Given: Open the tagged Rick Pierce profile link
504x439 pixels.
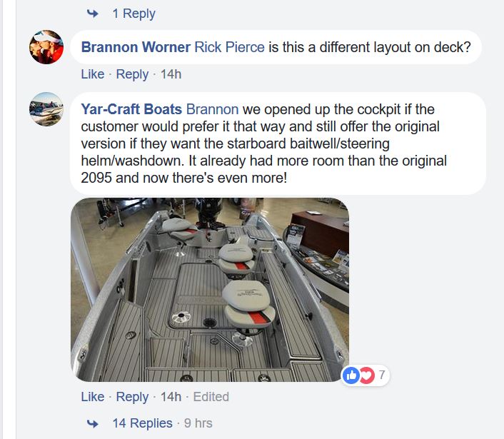Looking at the screenshot, I should click(229, 47).
